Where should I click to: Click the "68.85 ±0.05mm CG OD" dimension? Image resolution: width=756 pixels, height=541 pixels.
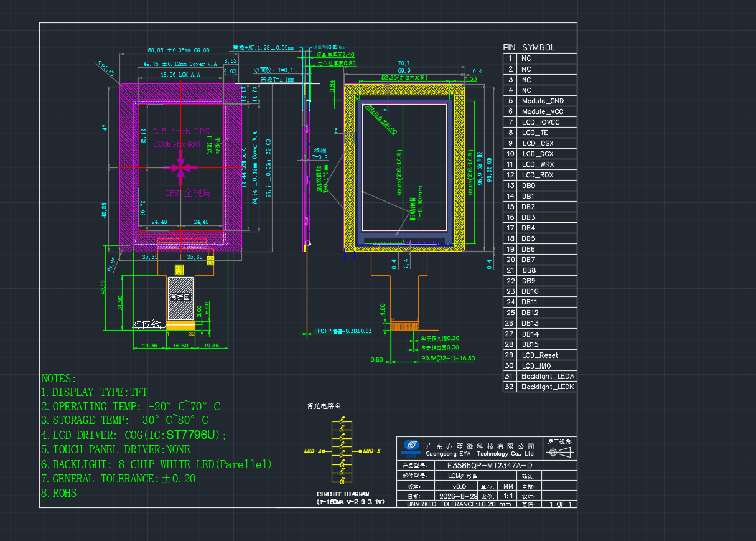pos(178,50)
